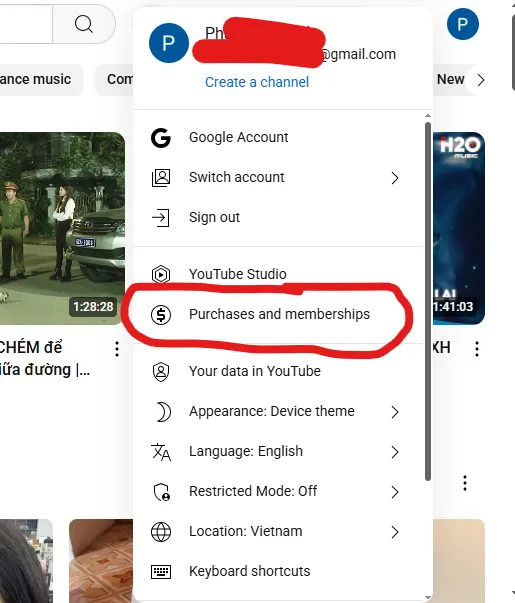Open three-dot menu below H2O video row

click(465, 483)
